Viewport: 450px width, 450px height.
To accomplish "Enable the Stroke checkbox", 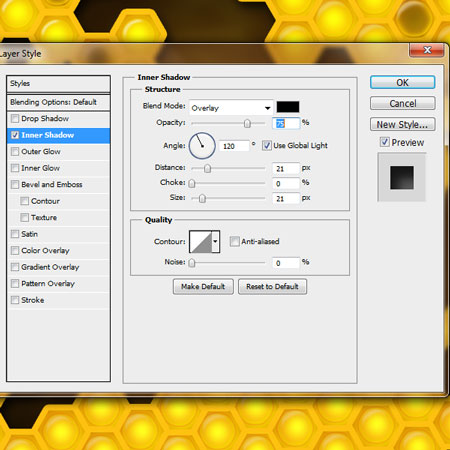I will click(x=15, y=300).
